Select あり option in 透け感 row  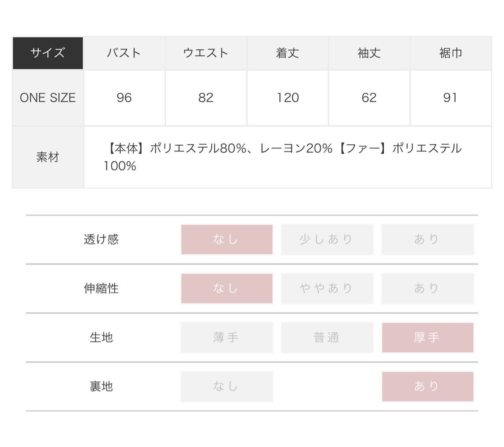[x=427, y=239]
